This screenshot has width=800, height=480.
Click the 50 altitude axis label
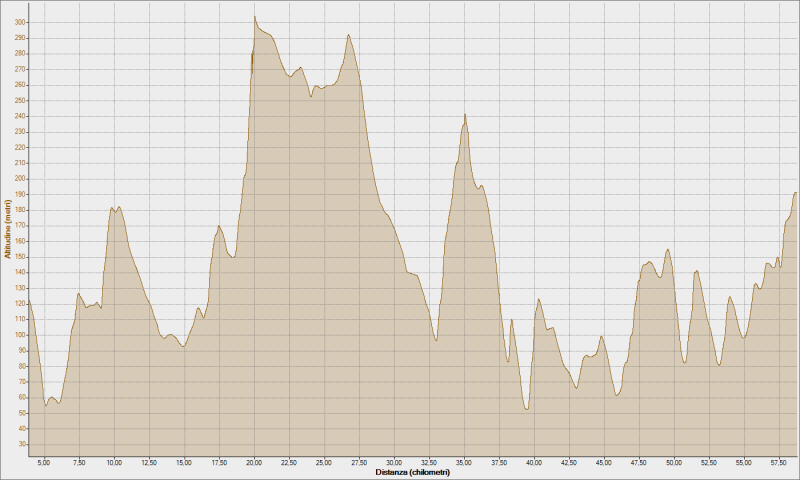22,413
